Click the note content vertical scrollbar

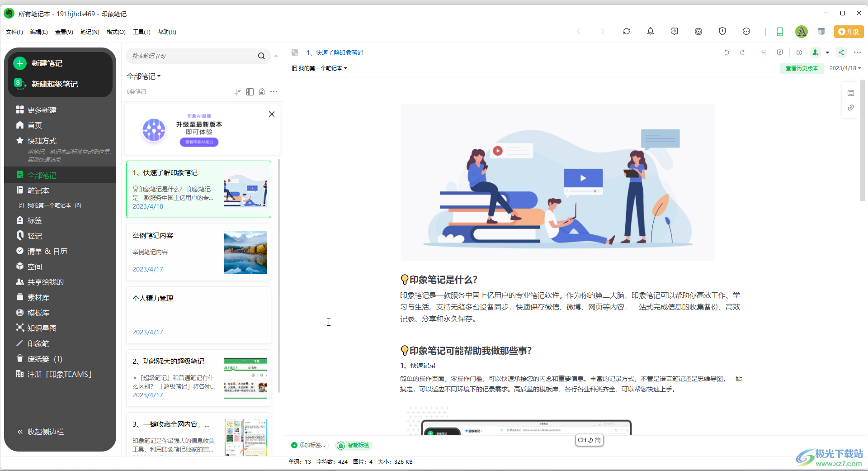point(862,140)
